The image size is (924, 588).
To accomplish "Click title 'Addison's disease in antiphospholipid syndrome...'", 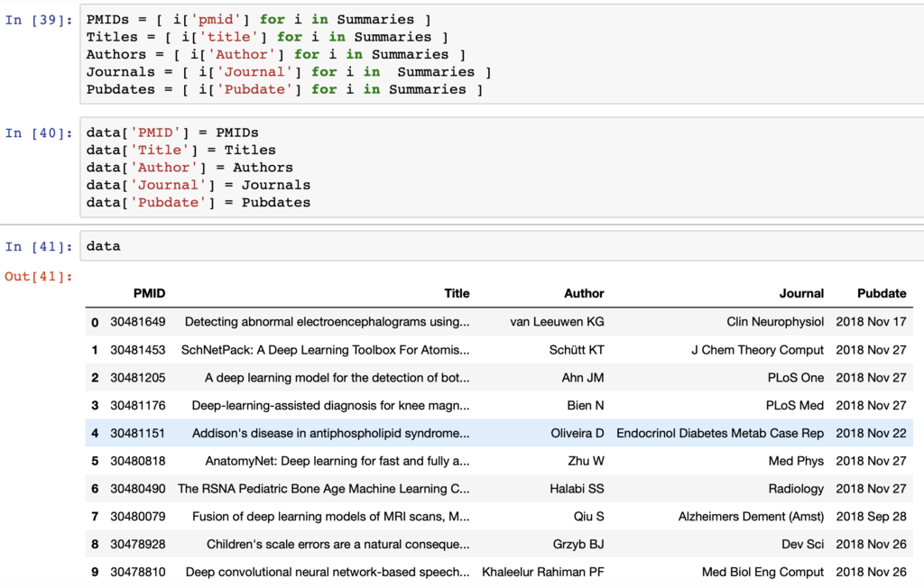I will [330, 433].
